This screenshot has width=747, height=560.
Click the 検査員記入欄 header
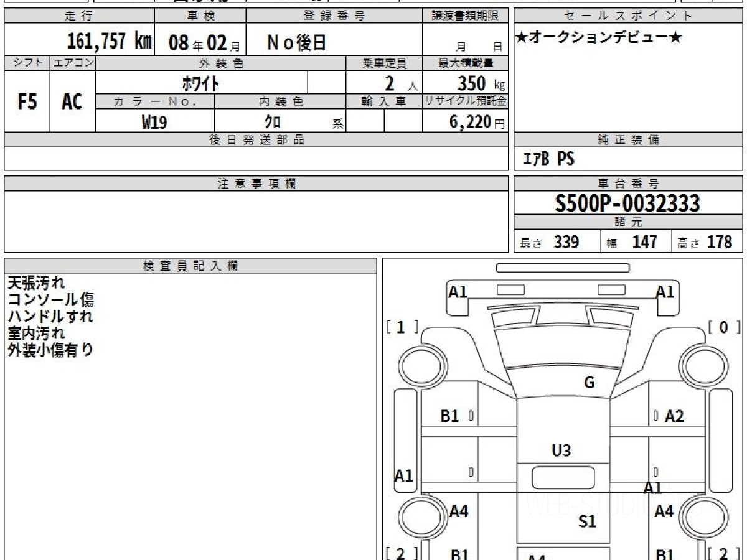point(190,266)
